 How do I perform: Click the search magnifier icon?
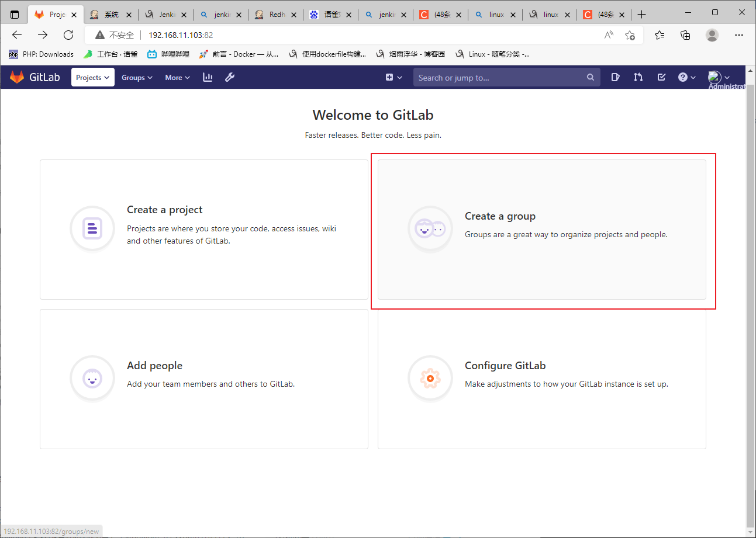(591, 78)
